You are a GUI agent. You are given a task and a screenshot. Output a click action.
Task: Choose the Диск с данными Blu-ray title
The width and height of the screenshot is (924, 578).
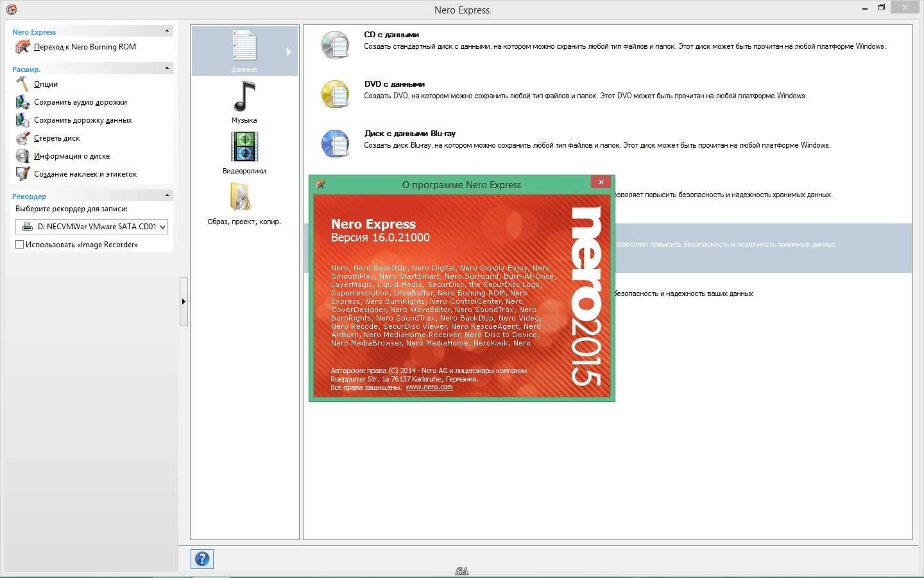pyautogui.click(x=409, y=134)
